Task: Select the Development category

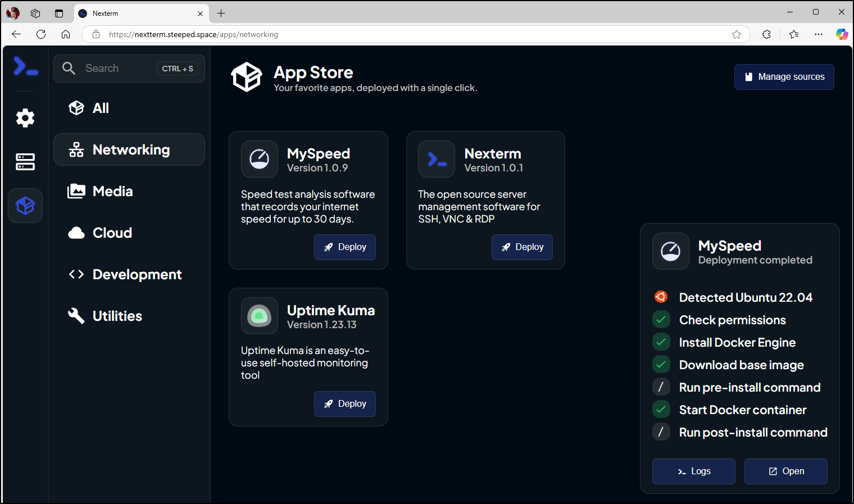Action: (129, 274)
